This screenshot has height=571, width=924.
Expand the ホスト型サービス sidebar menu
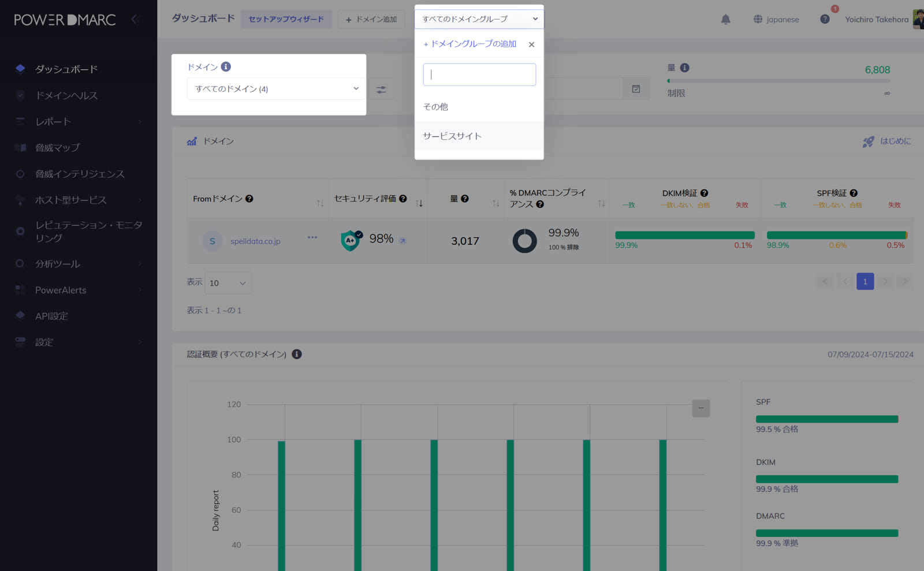coord(79,200)
